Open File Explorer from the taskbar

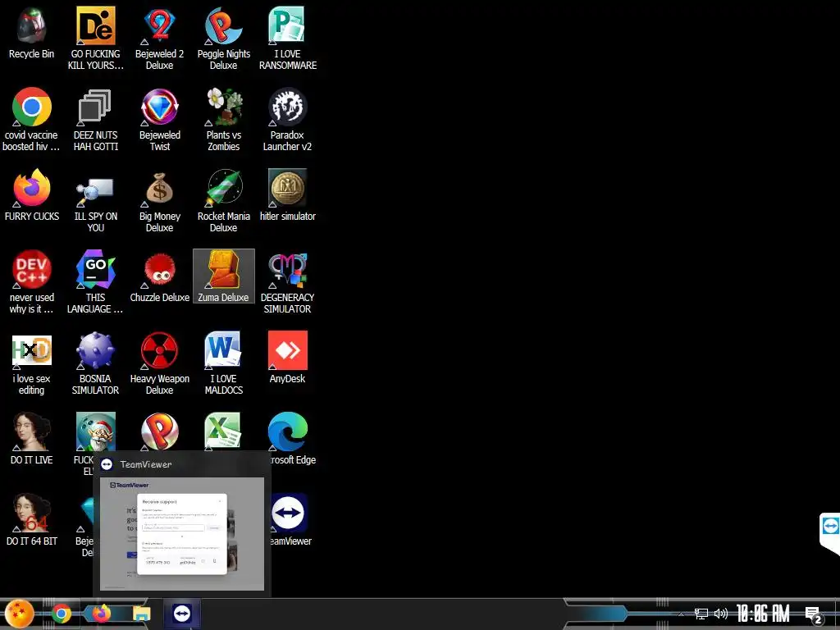click(x=142, y=614)
